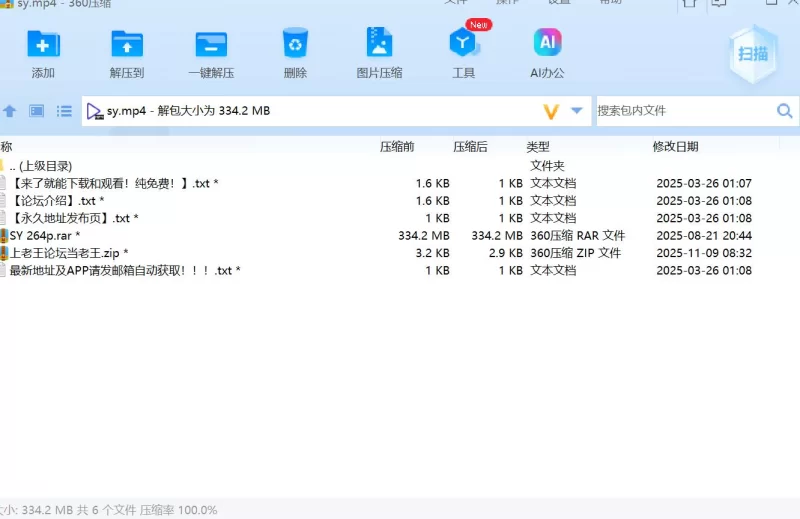This screenshot has width=800, height=519.
Task: Select the SY 264p.rar file
Action: coord(45,236)
